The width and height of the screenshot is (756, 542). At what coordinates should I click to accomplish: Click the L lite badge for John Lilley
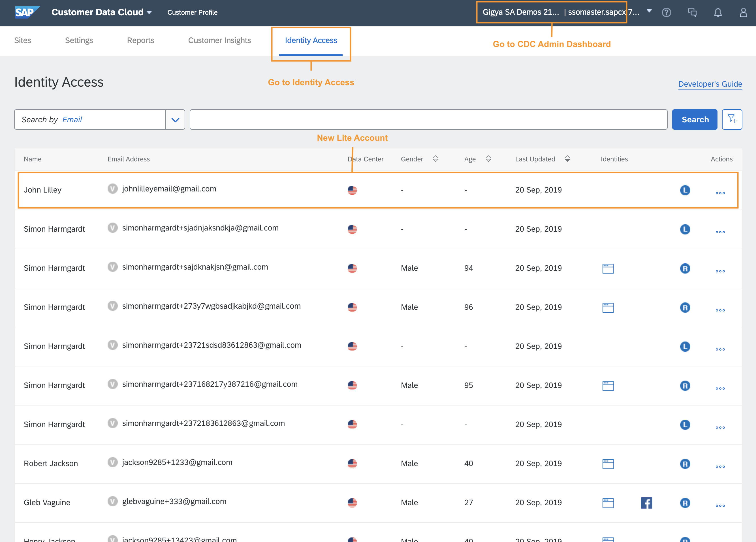(685, 190)
